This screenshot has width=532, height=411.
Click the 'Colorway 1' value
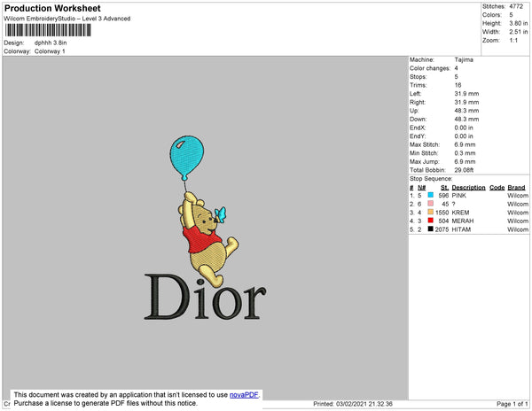click(50, 51)
